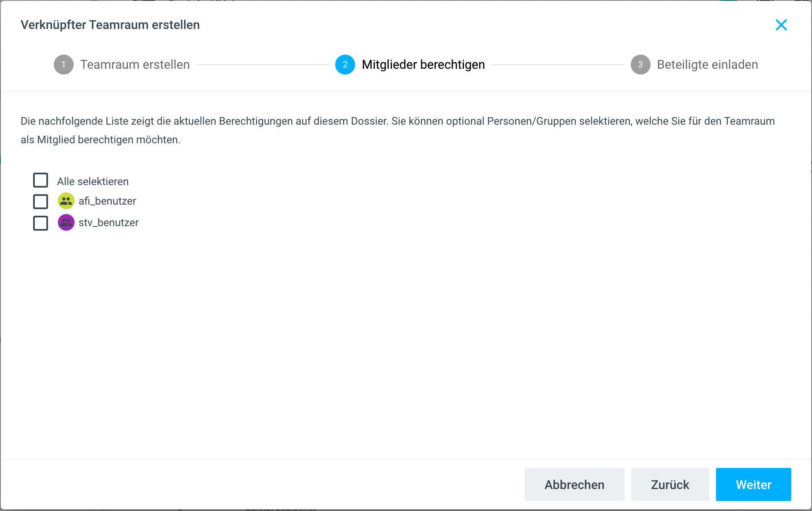Click the blue step 2 circle
This screenshot has height=511, width=812.
345,65
